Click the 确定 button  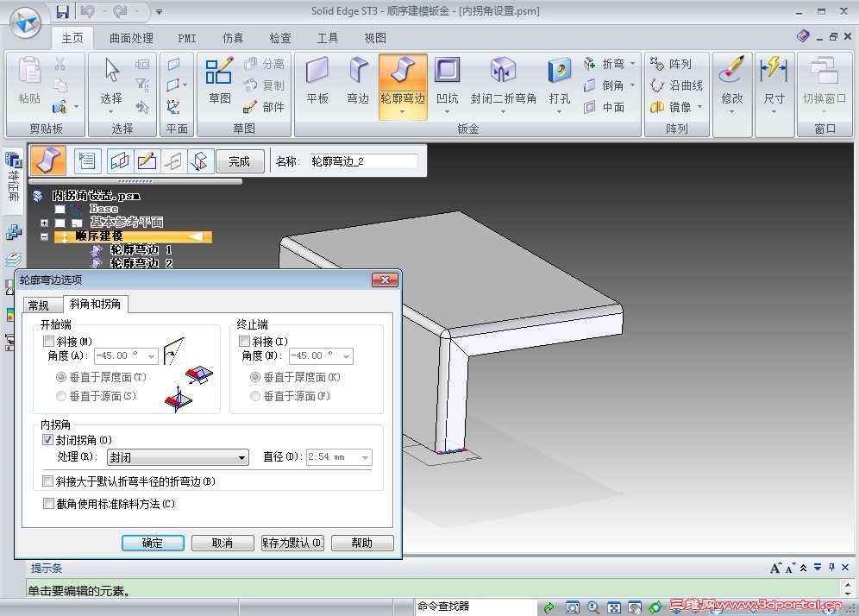[153, 543]
